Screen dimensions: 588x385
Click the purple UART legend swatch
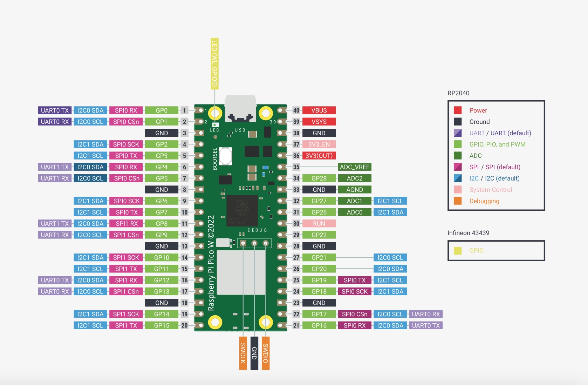[458, 133]
